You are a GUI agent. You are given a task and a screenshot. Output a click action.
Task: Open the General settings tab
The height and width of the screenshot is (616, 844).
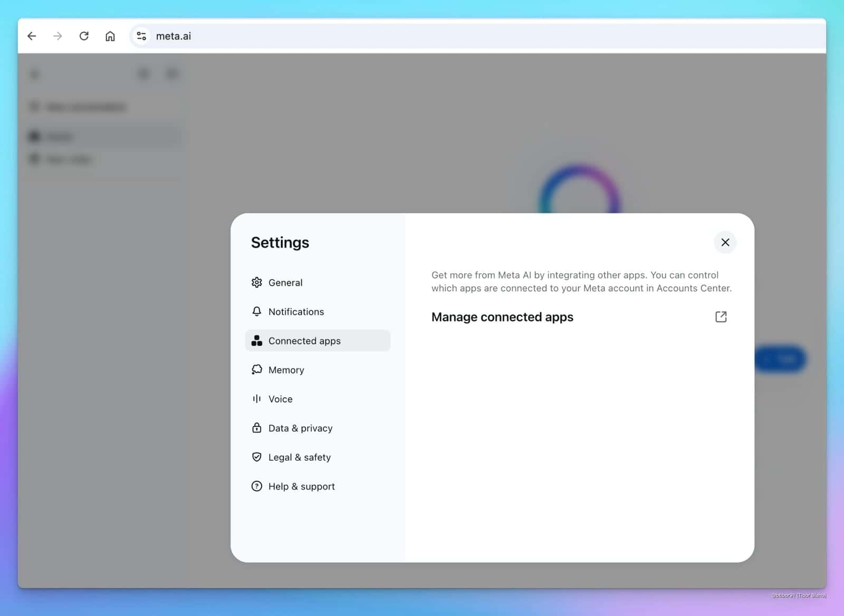tap(285, 283)
